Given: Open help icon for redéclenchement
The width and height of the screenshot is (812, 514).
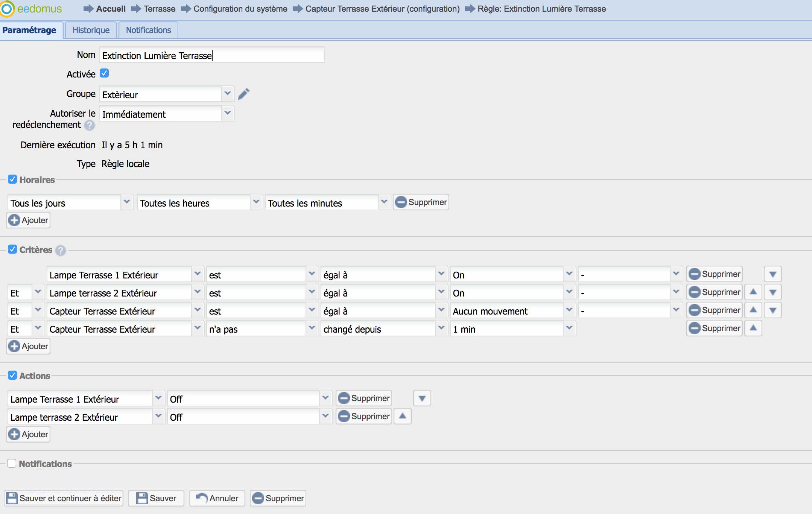Looking at the screenshot, I should [x=89, y=125].
